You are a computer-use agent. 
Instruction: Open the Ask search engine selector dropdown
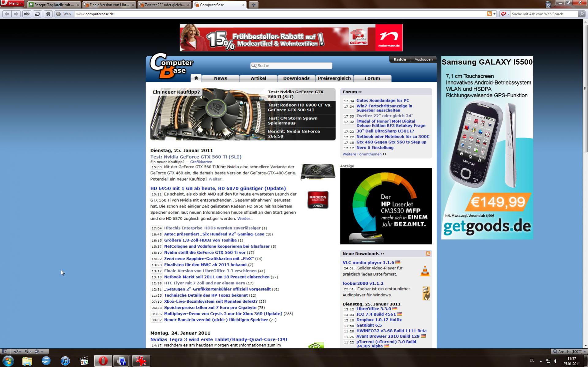pyautogui.click(x=505, y=14)
